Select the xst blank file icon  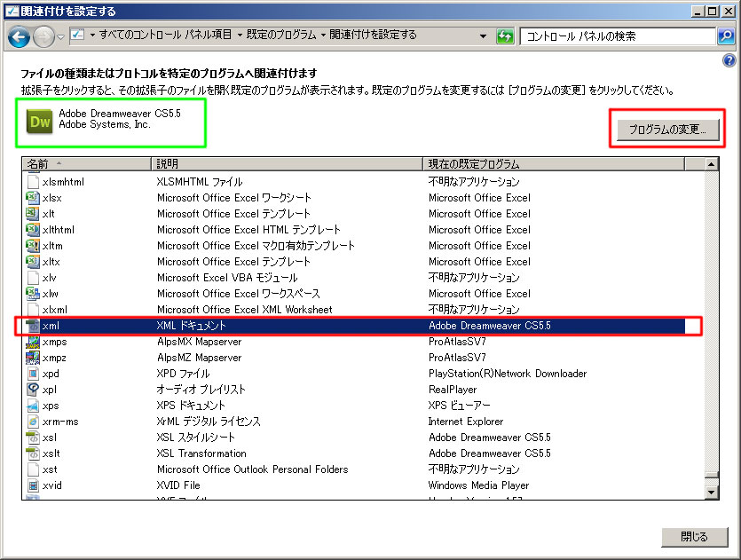(x=33, y=469)
